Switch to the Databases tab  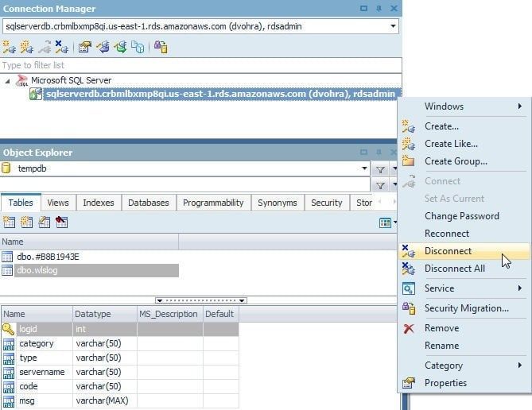[x=148, y=203]
